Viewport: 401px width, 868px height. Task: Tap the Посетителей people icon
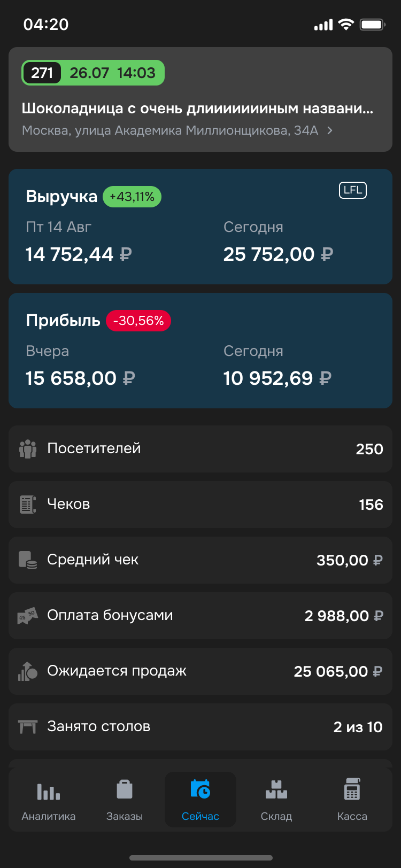pyautogui.click(x=28, y=449)
